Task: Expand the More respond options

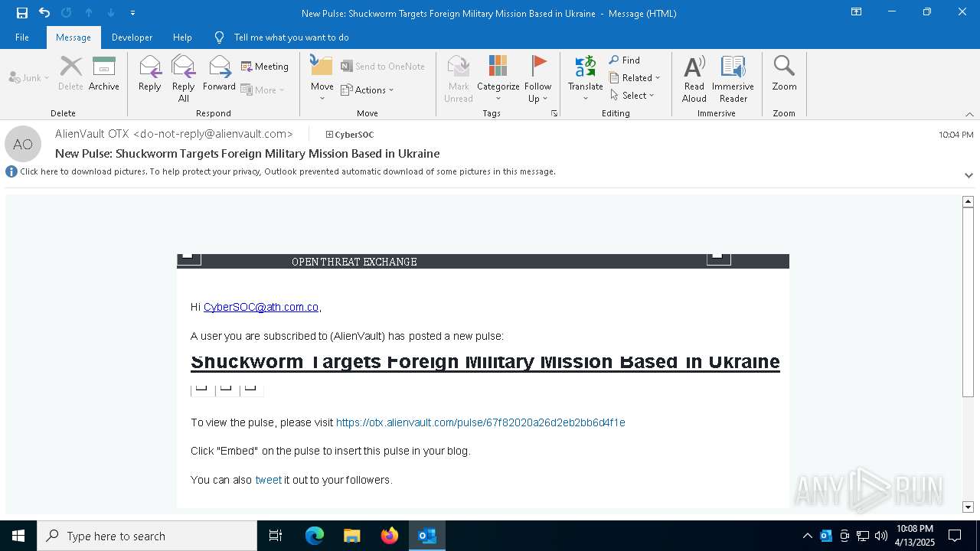Action: pyautogui.click(x=263, y=90)
